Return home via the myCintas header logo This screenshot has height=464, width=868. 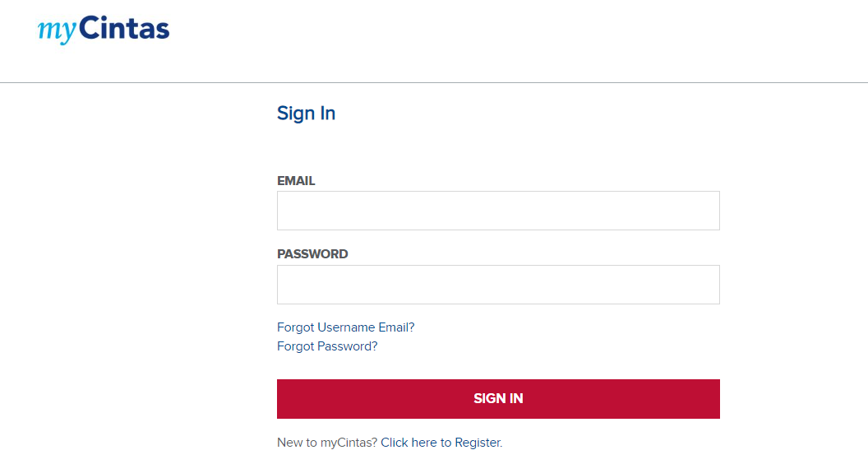[104, 30]
